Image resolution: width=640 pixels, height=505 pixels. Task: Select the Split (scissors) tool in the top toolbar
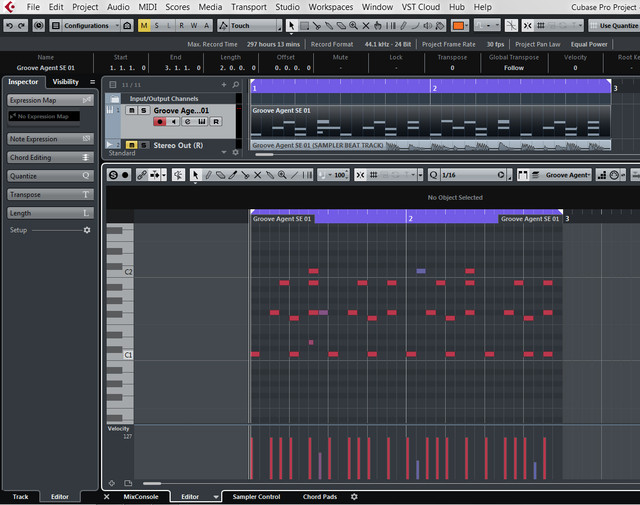click(316, 26)
